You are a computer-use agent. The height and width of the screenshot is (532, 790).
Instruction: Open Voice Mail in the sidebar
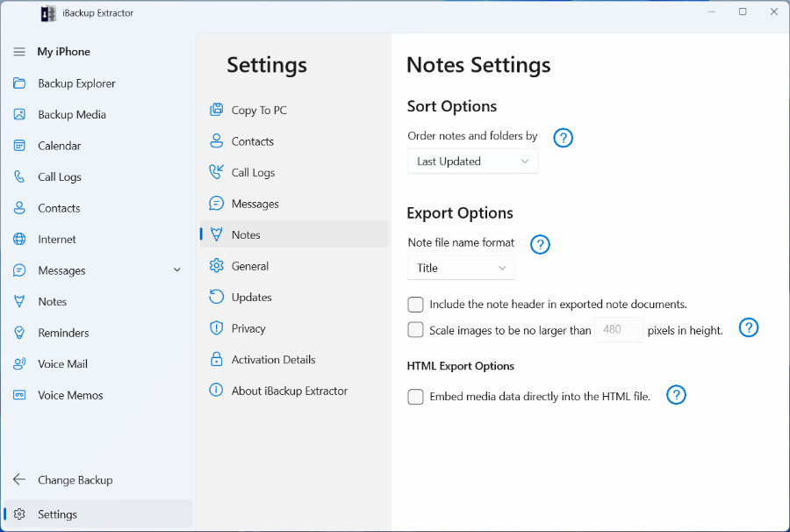tap(62, 364)
